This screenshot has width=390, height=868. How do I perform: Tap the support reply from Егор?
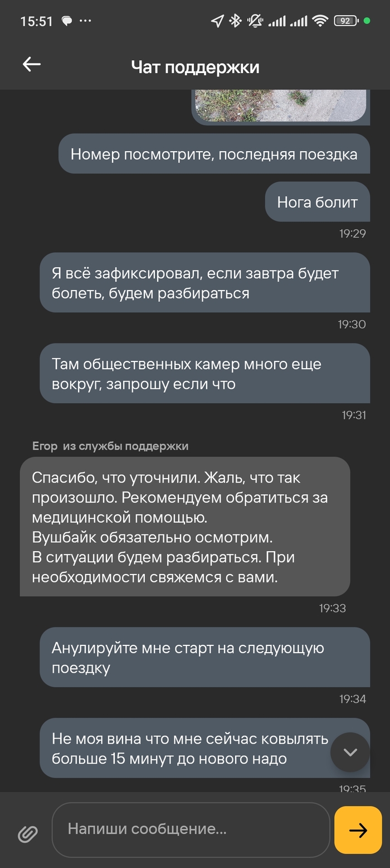[x=184, y=526]
